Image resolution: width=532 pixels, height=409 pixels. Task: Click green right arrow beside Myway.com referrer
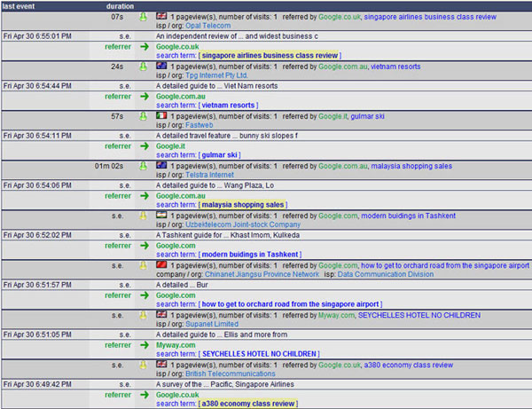[x=143, y=344]
